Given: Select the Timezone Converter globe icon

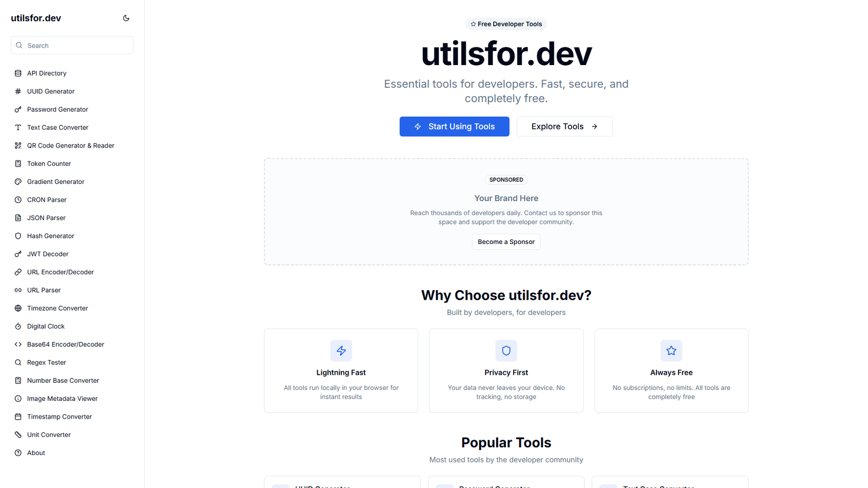Looking at the screenshot, I should click(18, 308).
